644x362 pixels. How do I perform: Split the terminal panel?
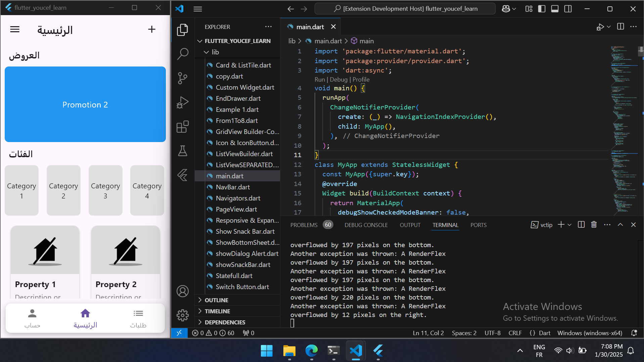click(x=581, y=225)
